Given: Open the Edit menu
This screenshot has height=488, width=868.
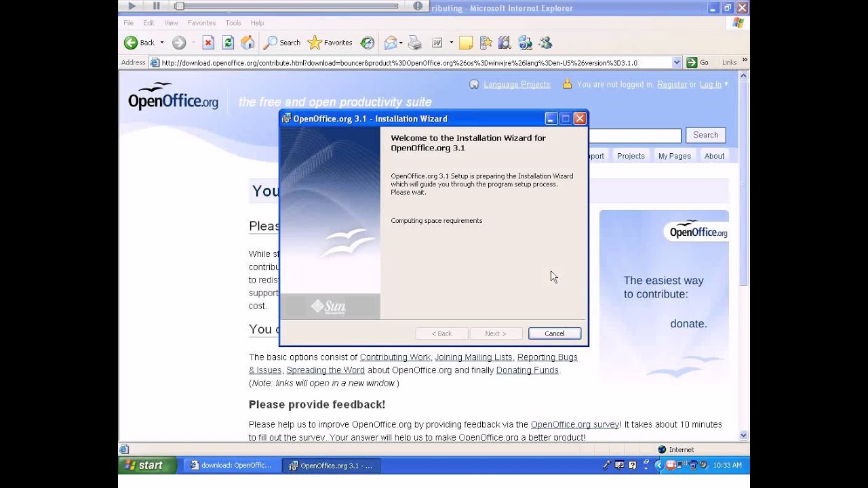Looking at the screenshot, I should (149, 23).
